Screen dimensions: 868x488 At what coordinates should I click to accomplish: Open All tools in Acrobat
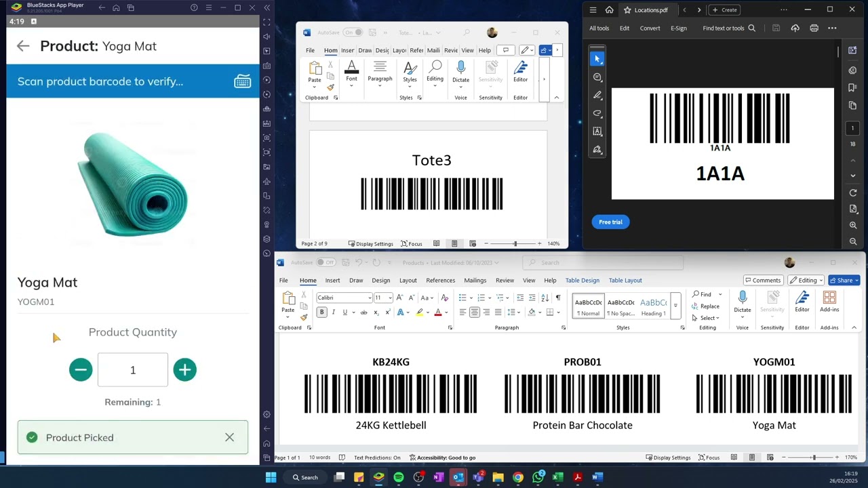pos(599,28)
